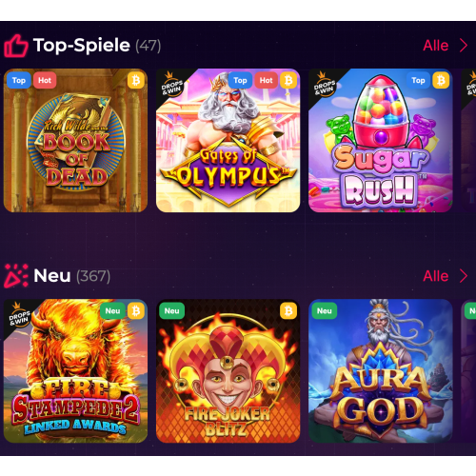The height and width of the screenshot is (476, 476).
Task: Expand Top-Spiele with its right chevron arrow
Action: click(464, 46)
